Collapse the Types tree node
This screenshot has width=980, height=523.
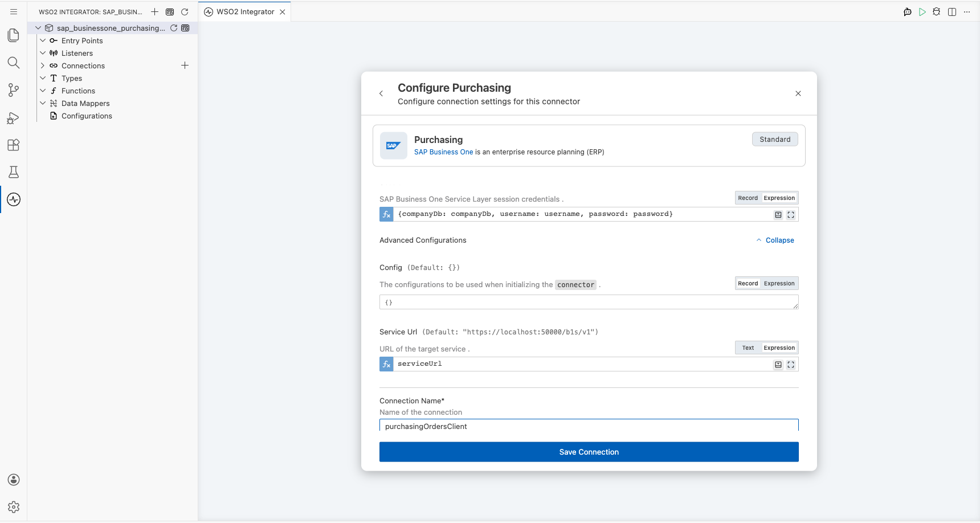point(43,78)
